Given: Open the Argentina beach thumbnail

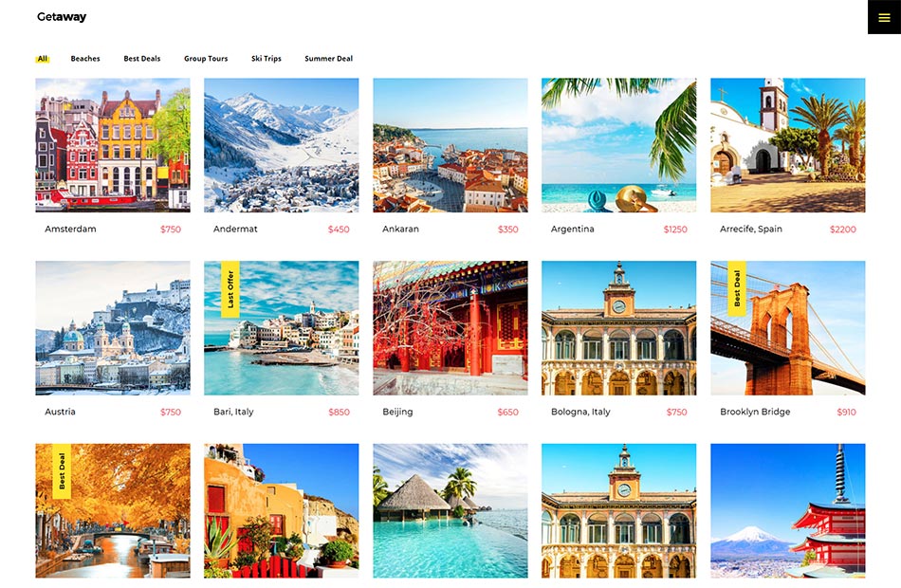Looking at the screenshot, I should [618, 145].
